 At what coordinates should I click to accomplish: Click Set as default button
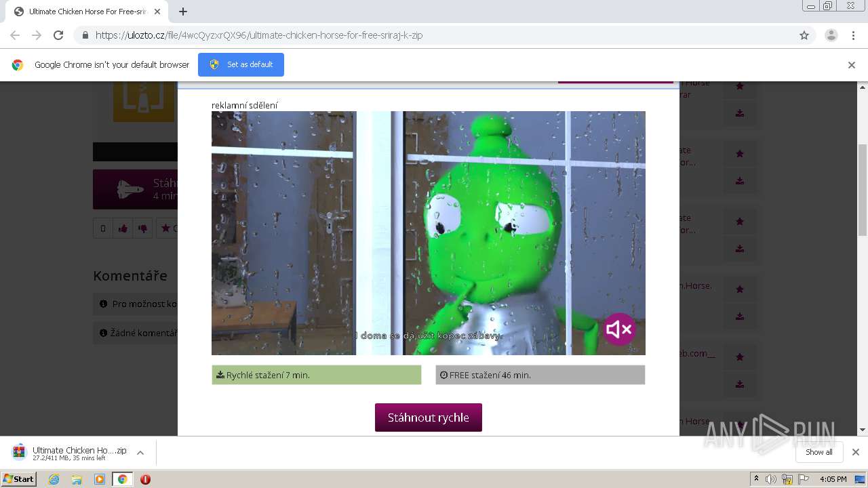tap(241, 64)
